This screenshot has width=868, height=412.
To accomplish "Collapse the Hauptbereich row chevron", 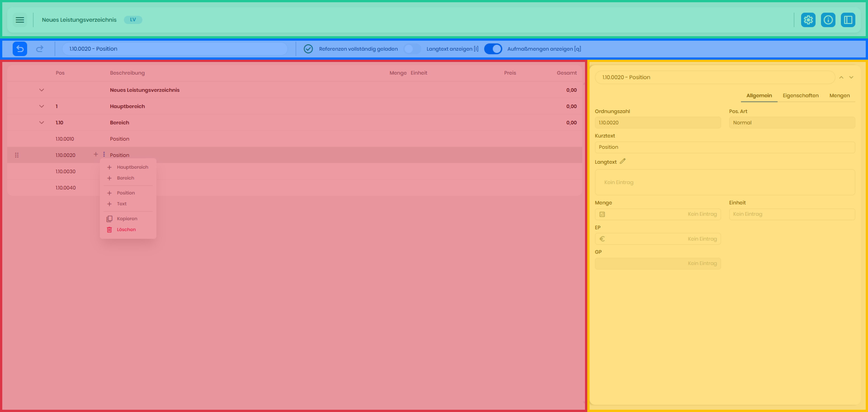I will click(41, 106).
